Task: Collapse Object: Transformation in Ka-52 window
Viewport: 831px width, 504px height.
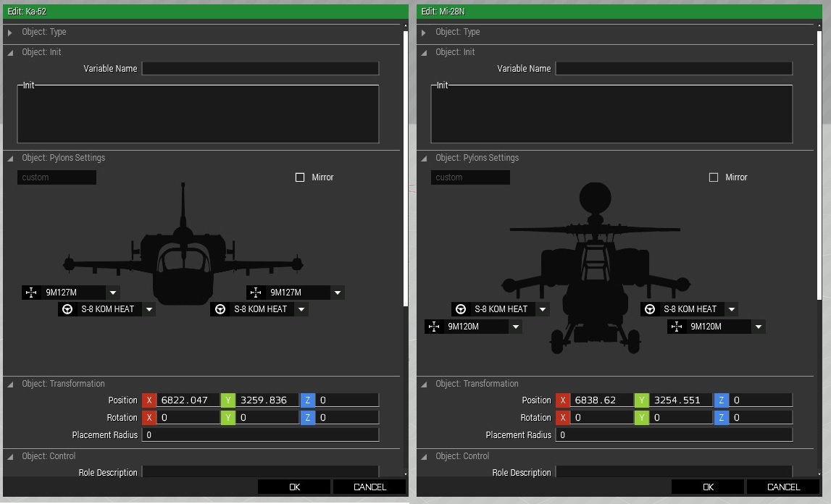Action: click(x=9, y=385)
